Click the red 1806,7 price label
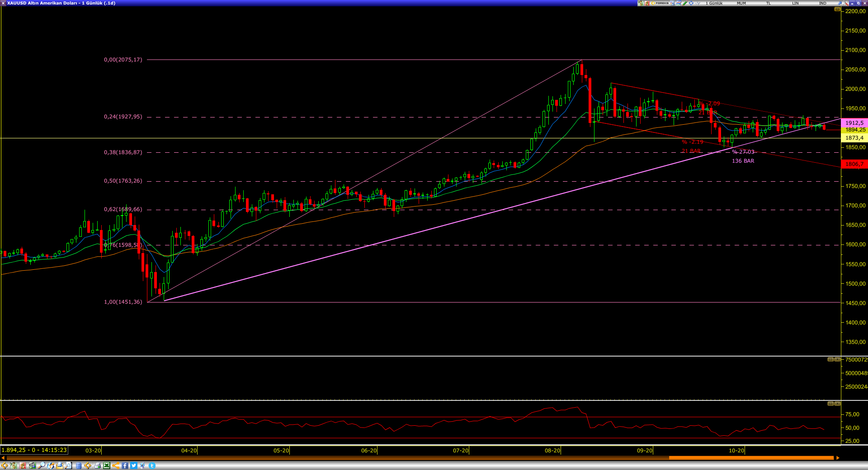Image resolution: width=868 pixels, height=470 pixels. click(854, 164)
